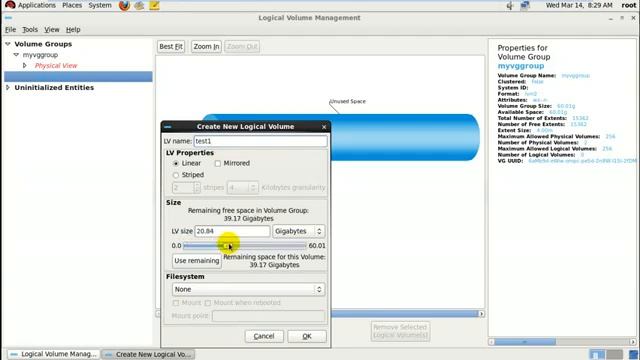Select myvggroup in the tree
Image resolution: width=640 pixels, height=360 pixels.
coord(40,55)
